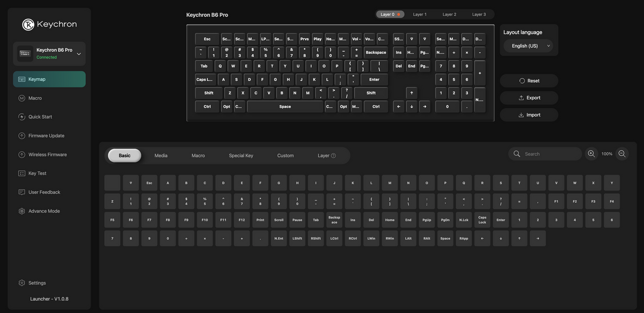This screenshot has height=313, width=644.
Task: Click the Reset button
Action: [529, 81]
